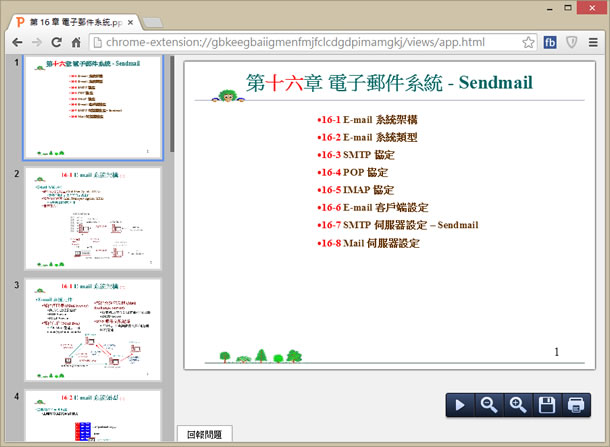Maximize the browser window
Screen dimensions: 610x447
pos(568,8)
